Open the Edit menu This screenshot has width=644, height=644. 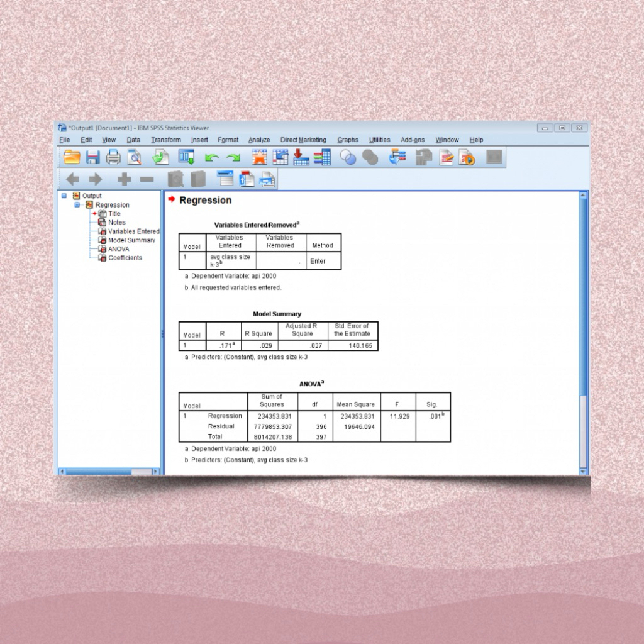click(86, 140)
